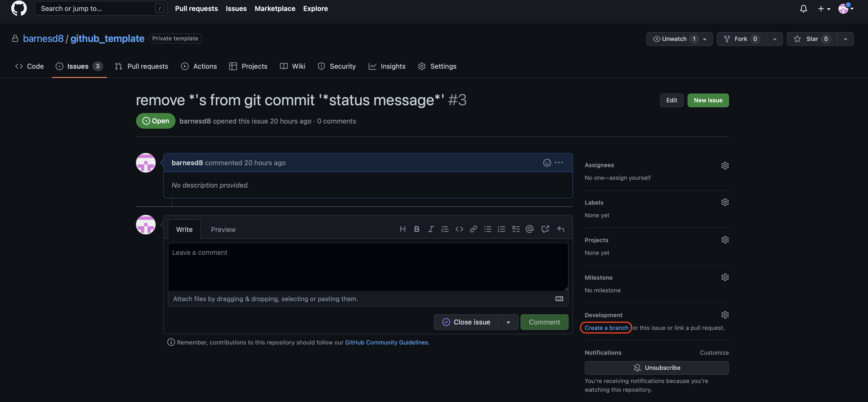This screenshot has height=402, width=868.
Task: Click the Unsubscribe button
Action: pyautogui.click(x=656, y=368)
